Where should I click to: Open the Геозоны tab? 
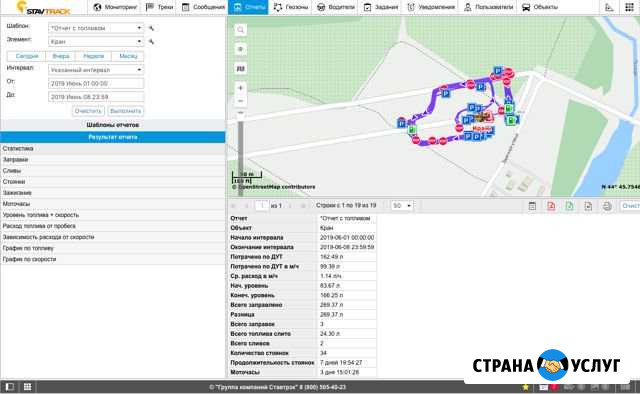tap(291, 7)
